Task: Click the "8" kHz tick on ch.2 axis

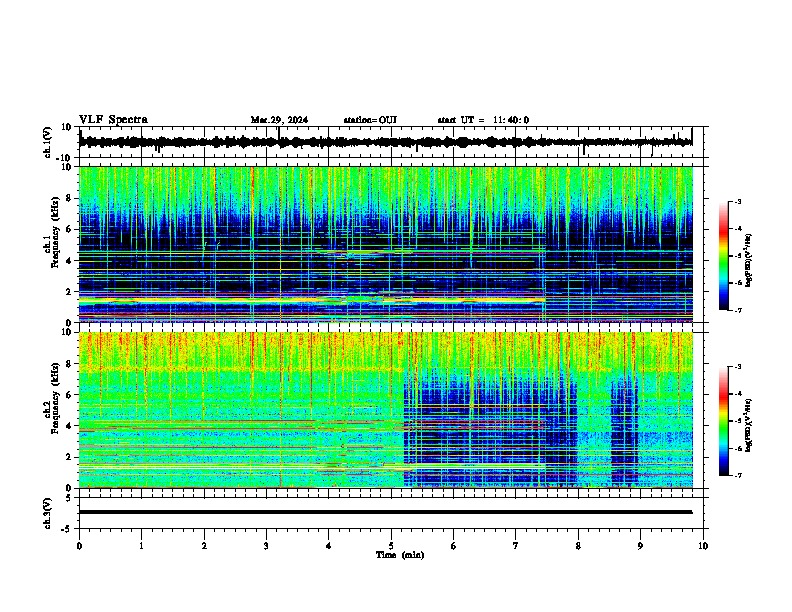Action: point(69,364)
